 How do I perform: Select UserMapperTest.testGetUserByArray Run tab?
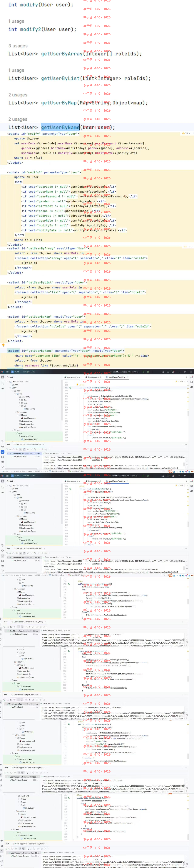point(28,622)
